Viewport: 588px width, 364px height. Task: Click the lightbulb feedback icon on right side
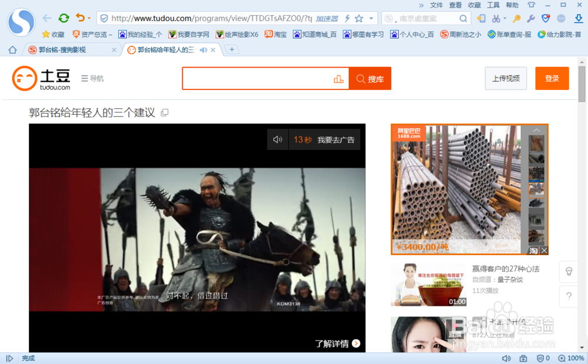coord(569,272)
